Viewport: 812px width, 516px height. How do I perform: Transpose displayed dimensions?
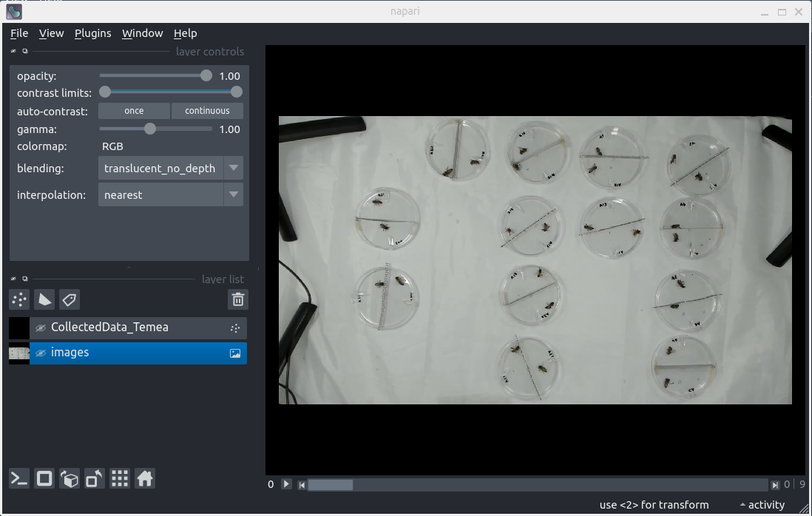tap(95, 479)
